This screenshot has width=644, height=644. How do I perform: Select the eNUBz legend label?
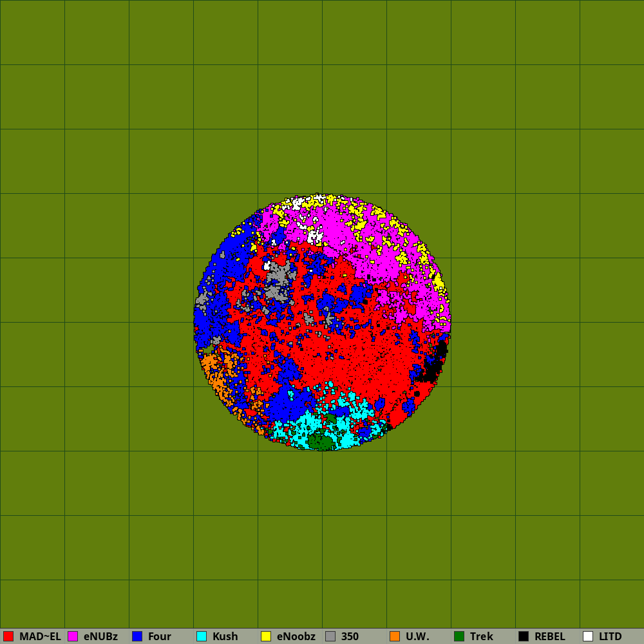100,636
